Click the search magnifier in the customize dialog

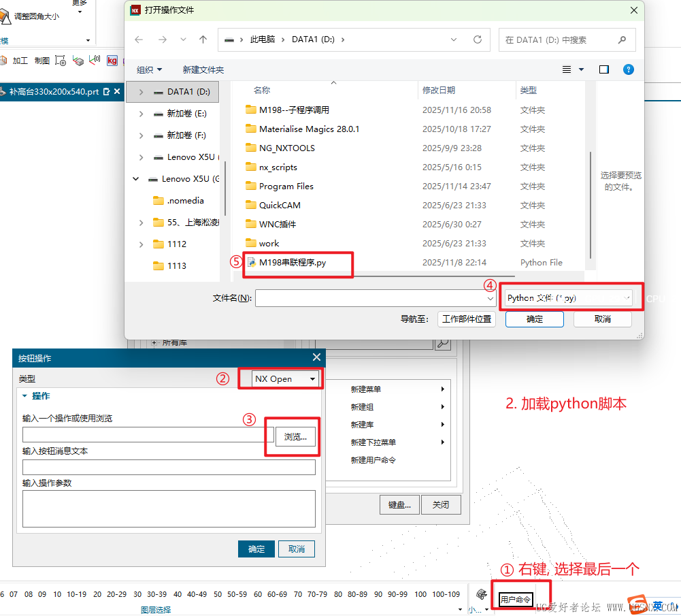tap(443, 344)
